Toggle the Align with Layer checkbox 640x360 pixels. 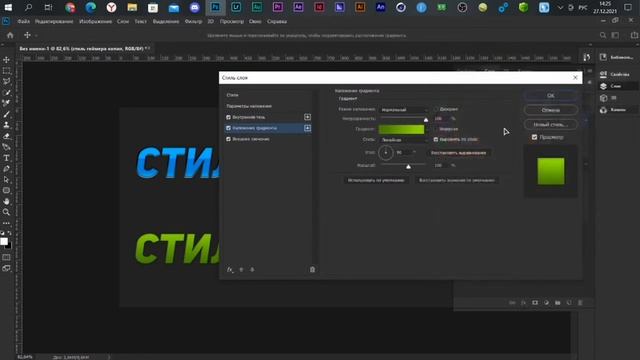tap(436, 140)
